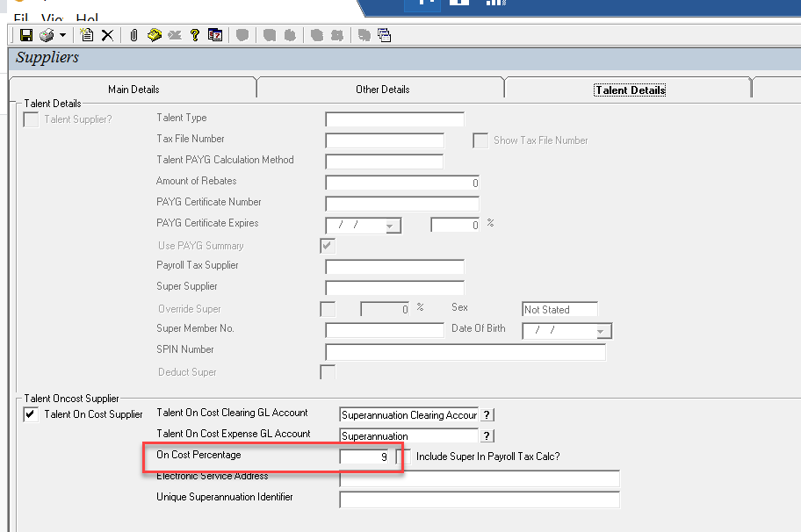Click the Save floppy disk icon
This screenshot has height=532, width=801.
click(x=26, y=35)
